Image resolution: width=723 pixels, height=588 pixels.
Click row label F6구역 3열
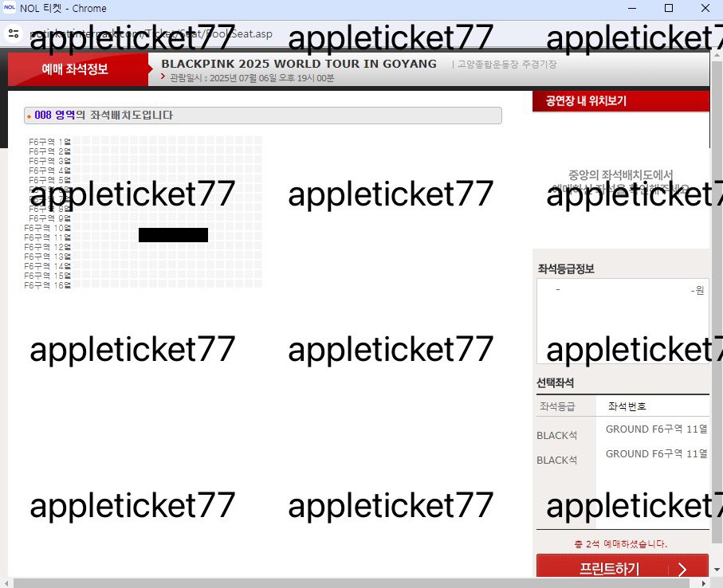(49, 161)
